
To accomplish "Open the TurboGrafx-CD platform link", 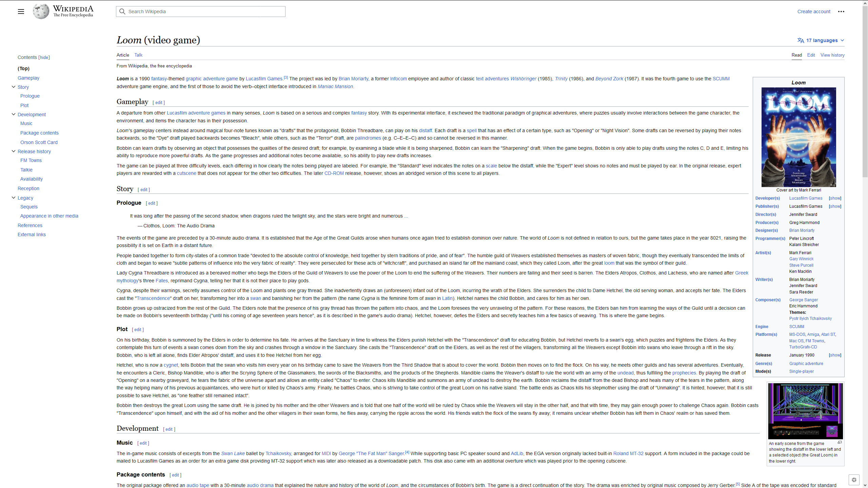I will pyautogui.click(x=803, y=347).
